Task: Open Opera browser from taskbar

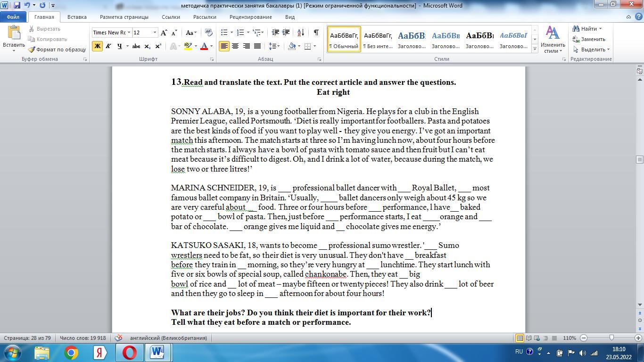Action: pyautogui.click(x=129, y=353)
